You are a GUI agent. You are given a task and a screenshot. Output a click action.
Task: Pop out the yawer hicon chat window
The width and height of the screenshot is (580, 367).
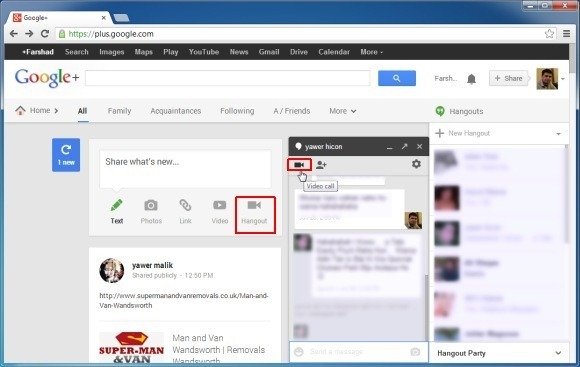tap(404, 147)
